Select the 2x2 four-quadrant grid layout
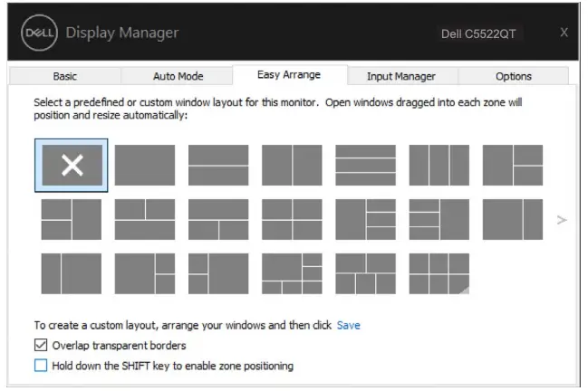 292,219
